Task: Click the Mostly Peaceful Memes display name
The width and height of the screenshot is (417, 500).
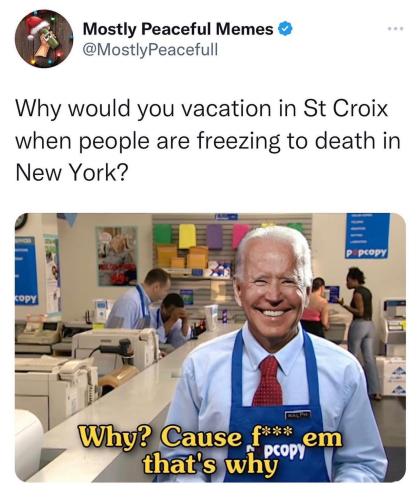Action: coord(178,29)
